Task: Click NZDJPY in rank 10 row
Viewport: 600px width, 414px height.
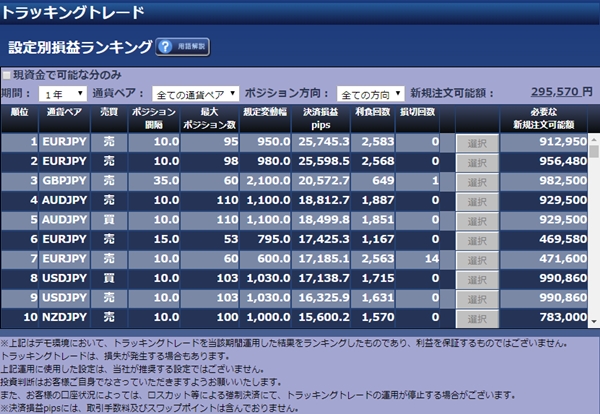Action: [x=64, y=317]
